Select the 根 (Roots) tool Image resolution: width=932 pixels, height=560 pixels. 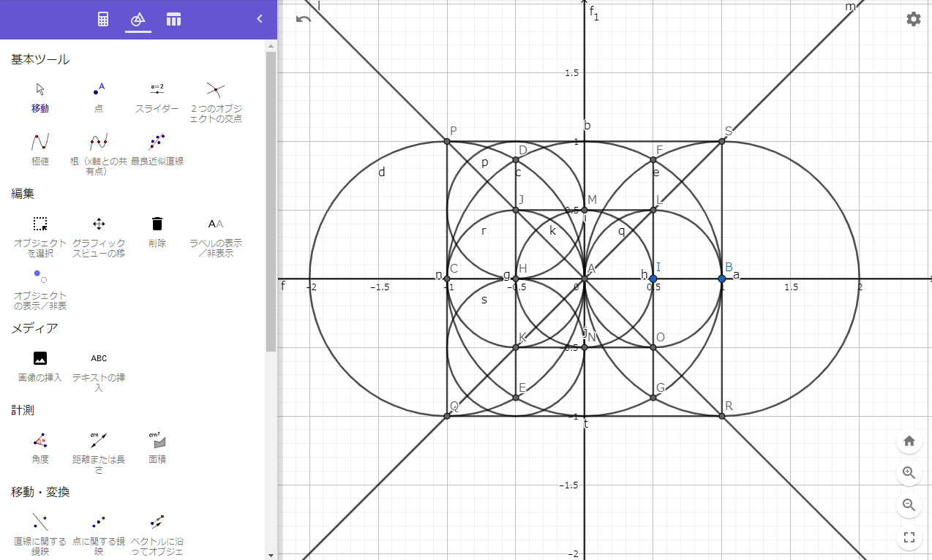(x=99, y=155)
